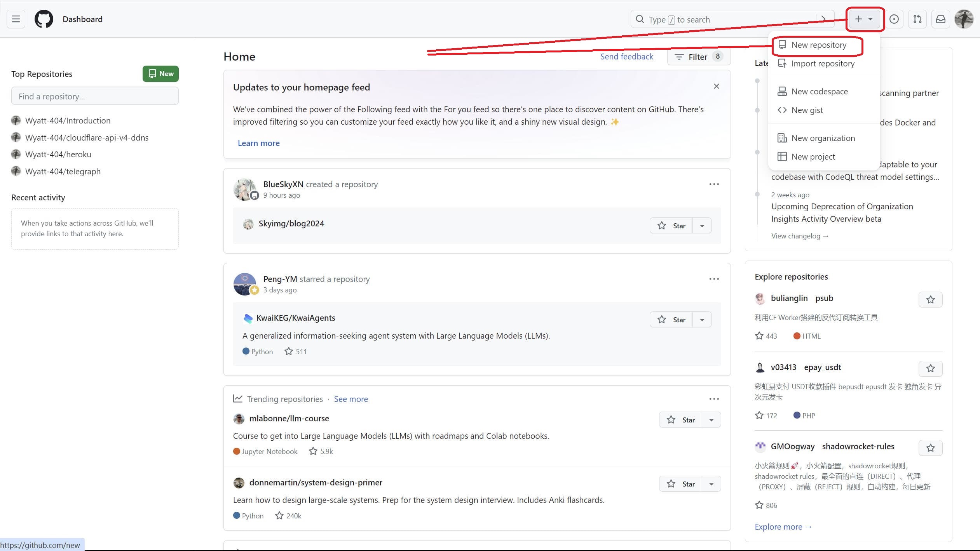Star the KwaiKEG/KwaiAgents repository
Viewport: 980px width, 551px height.
tap(671, 320)
